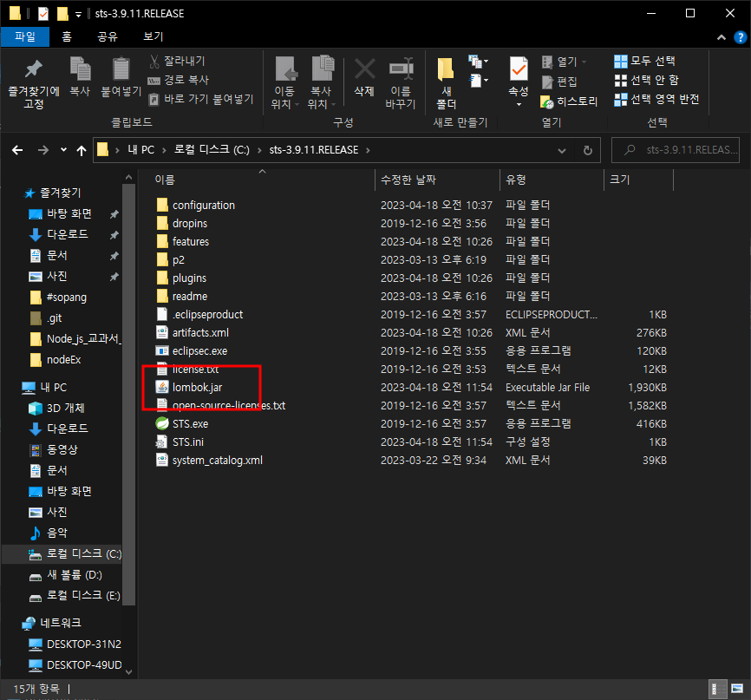751x700 pixels.
Task: Create a New folder (새 폴더)
Action: [x=447, y=82]
